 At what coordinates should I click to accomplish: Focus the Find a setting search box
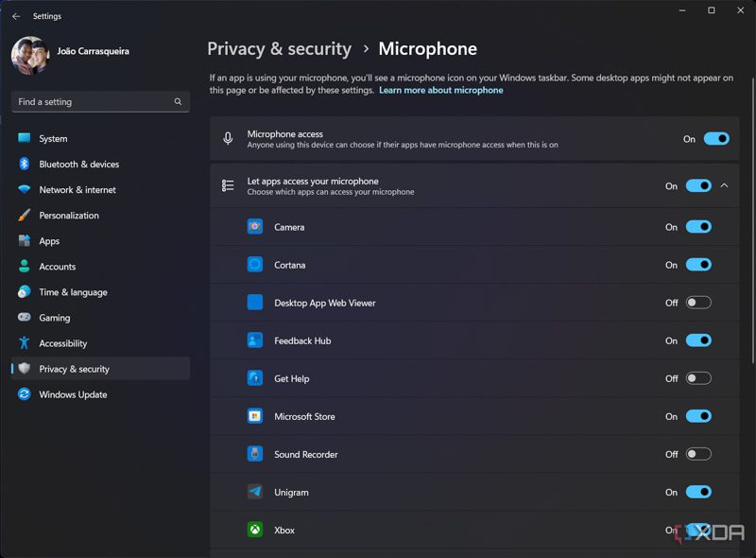[x=100, y=102]
